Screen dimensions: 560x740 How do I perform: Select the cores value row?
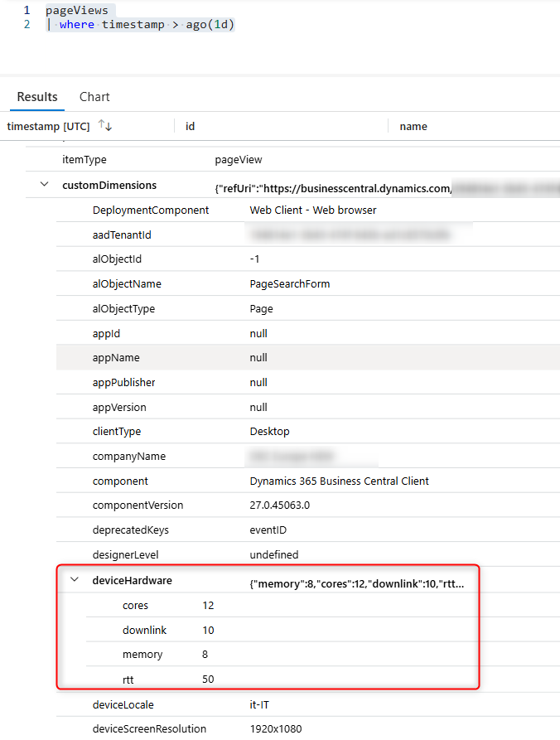[x=136, y=606]
